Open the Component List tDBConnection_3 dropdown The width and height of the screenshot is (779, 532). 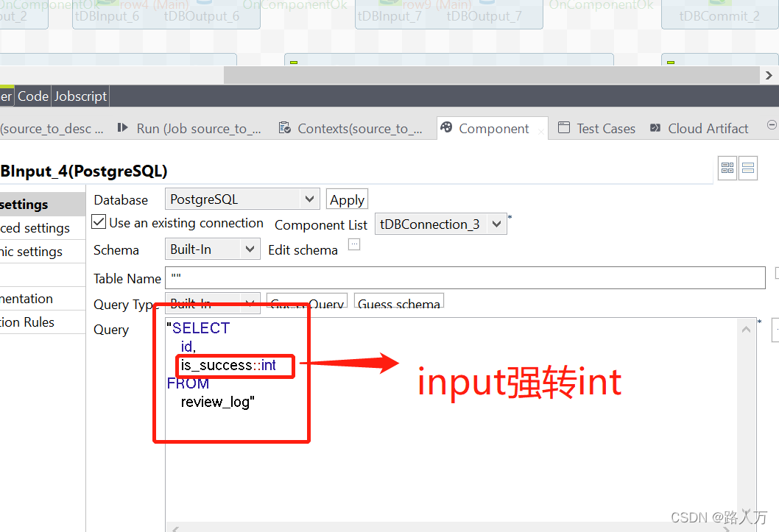point(440,224)
